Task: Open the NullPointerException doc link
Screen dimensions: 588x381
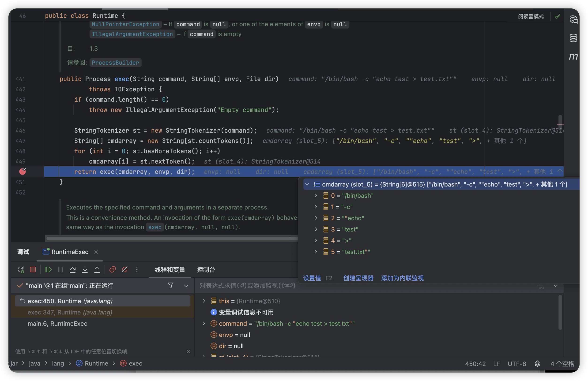Action: [125, 24]
